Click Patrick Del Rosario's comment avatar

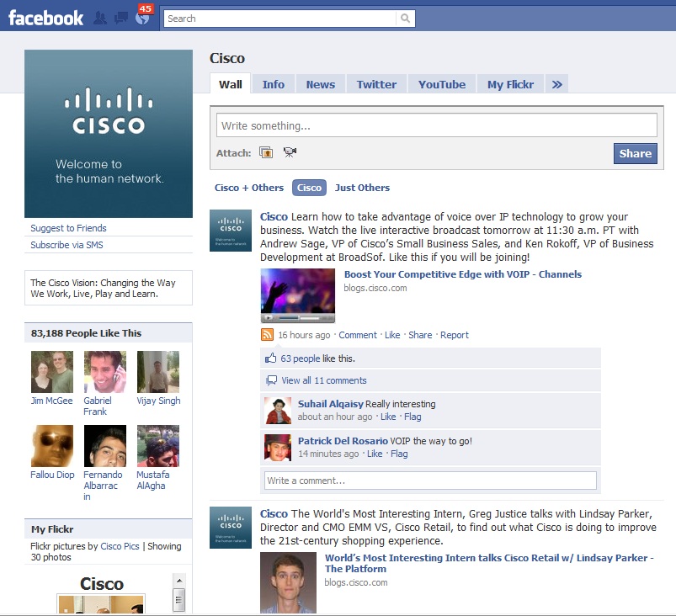(278, 448)
